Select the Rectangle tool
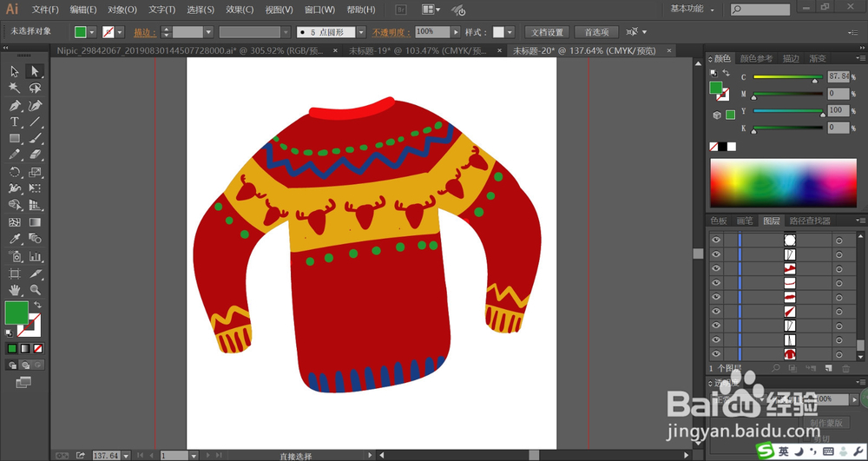Viewport: 868px width, 461px height. click(x=15, y=138)
